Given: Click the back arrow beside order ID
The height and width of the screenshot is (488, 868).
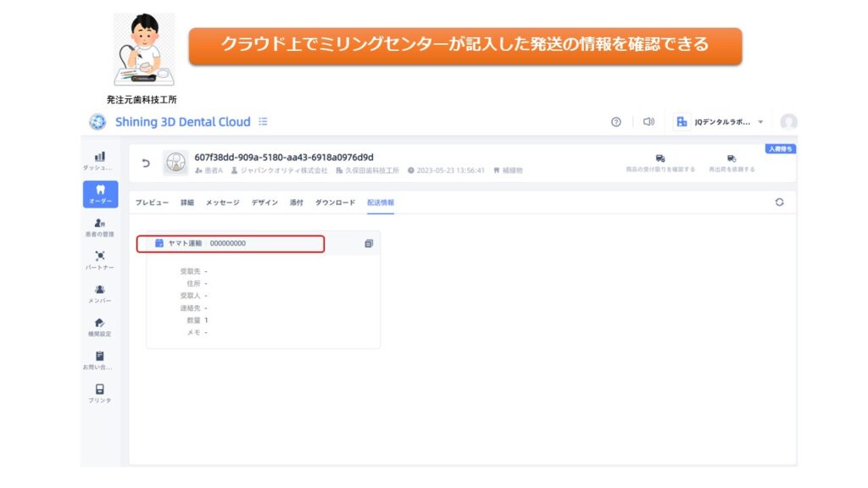Looking at the screenshot, I should pyautogui.click(x=145, y=163).
